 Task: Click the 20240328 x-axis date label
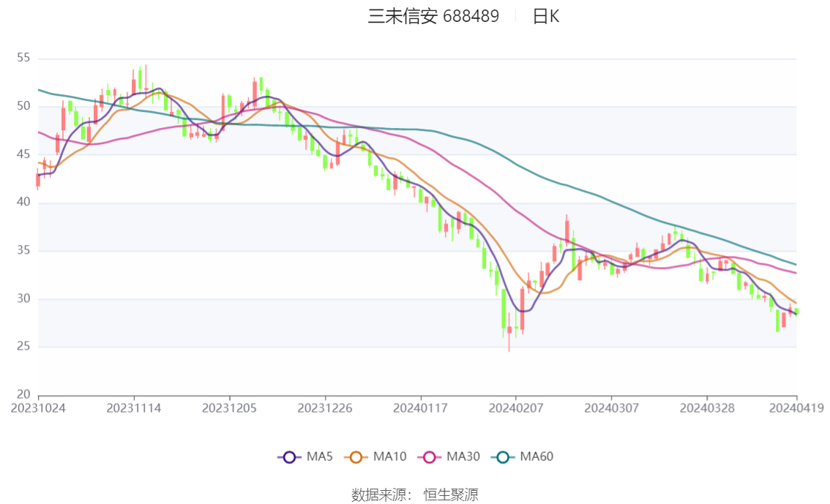click(x=706, y=408)
